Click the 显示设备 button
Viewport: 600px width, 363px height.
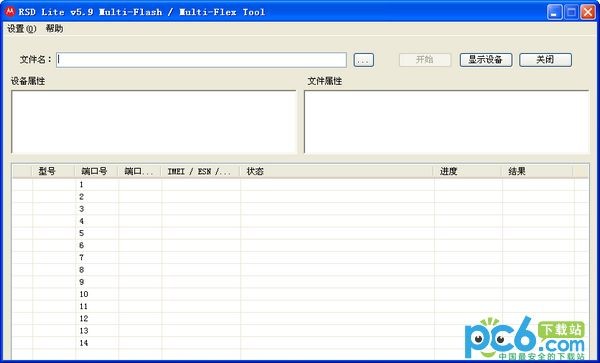pyautogui.click(x=486, y=60)
